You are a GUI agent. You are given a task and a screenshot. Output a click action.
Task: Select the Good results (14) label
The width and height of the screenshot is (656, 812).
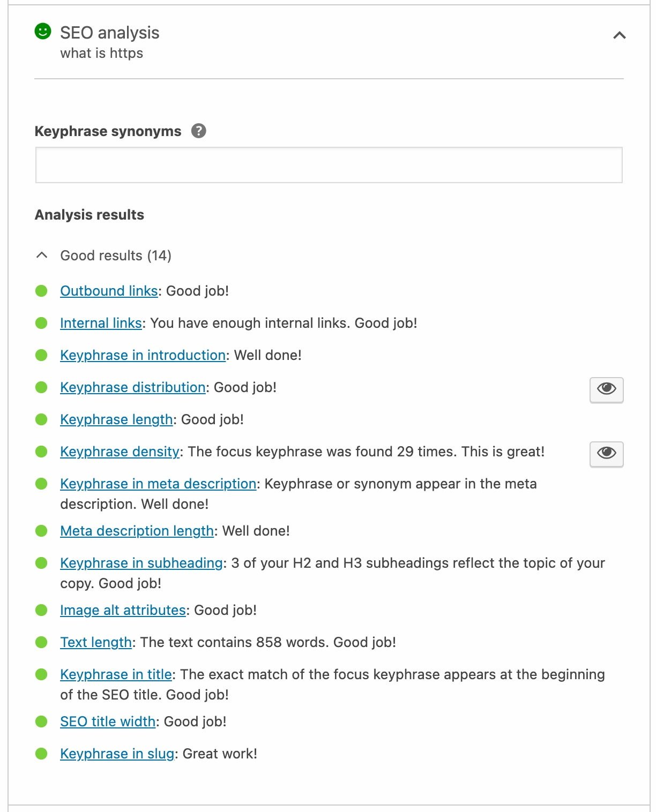(x=116, y=255)
